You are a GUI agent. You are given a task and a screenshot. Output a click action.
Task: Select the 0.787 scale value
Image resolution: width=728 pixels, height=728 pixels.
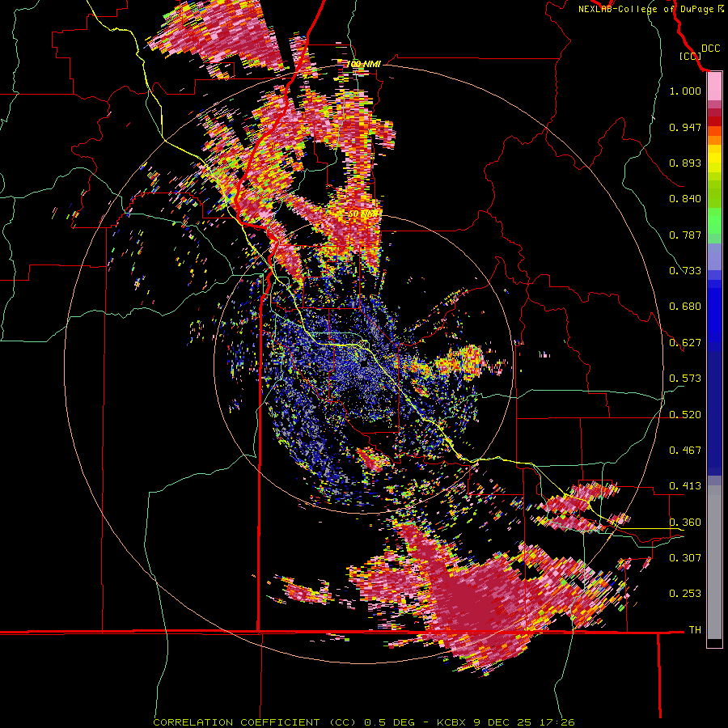click(x=685, y=235)
